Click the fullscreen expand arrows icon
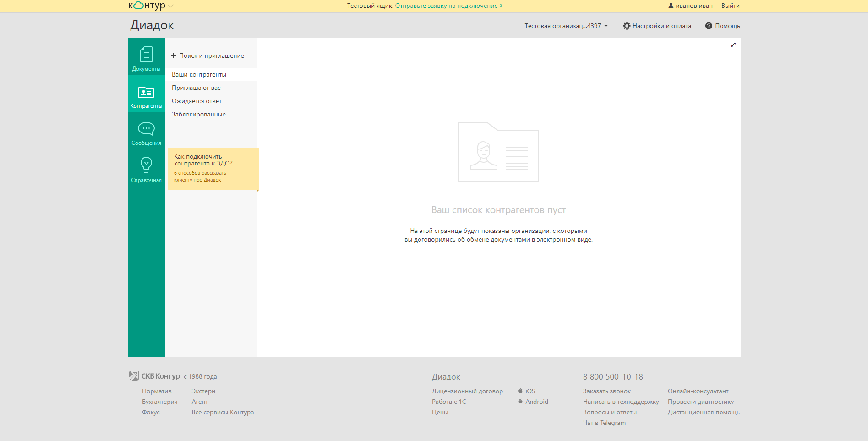The width and height of the screenshot is (868, 441). pyautogui.click(x=733, y=45)
